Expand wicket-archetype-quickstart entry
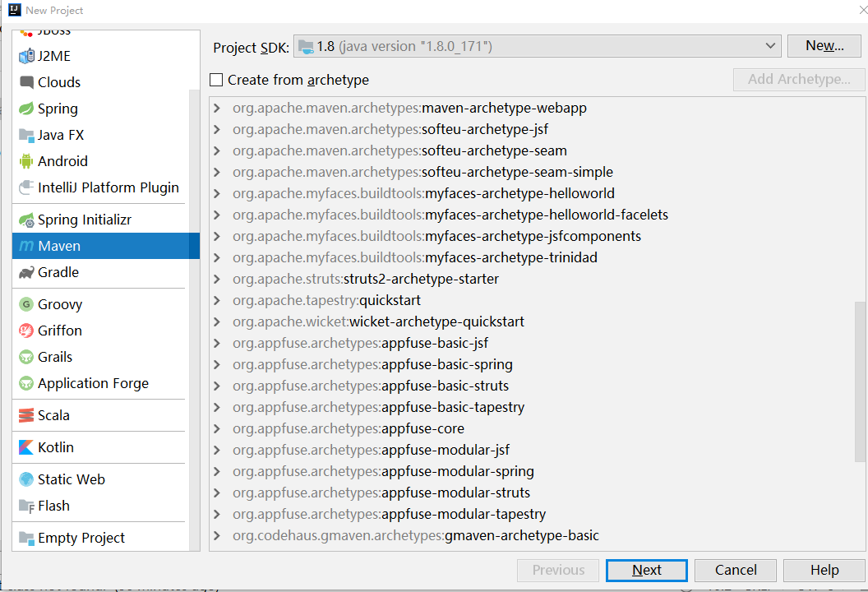This screenshot has height=592, width=868. pyautogui.click(x=217, y=321)
